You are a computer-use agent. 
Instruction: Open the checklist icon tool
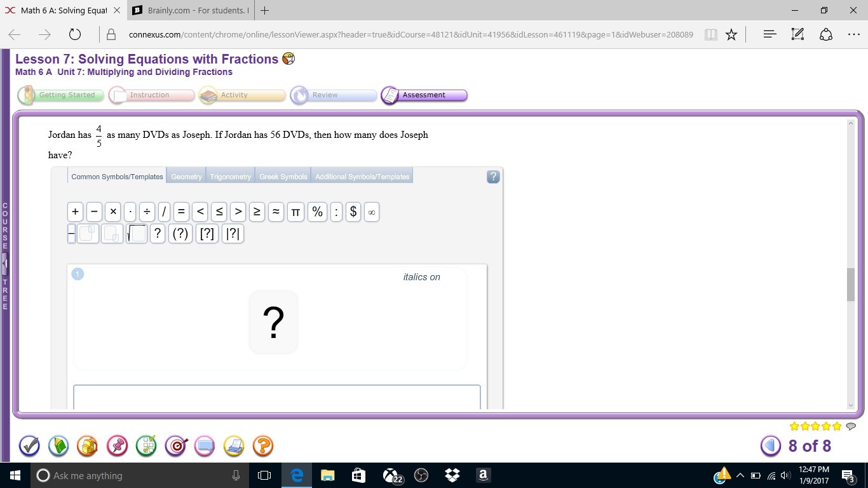click(x=146, y=446)
